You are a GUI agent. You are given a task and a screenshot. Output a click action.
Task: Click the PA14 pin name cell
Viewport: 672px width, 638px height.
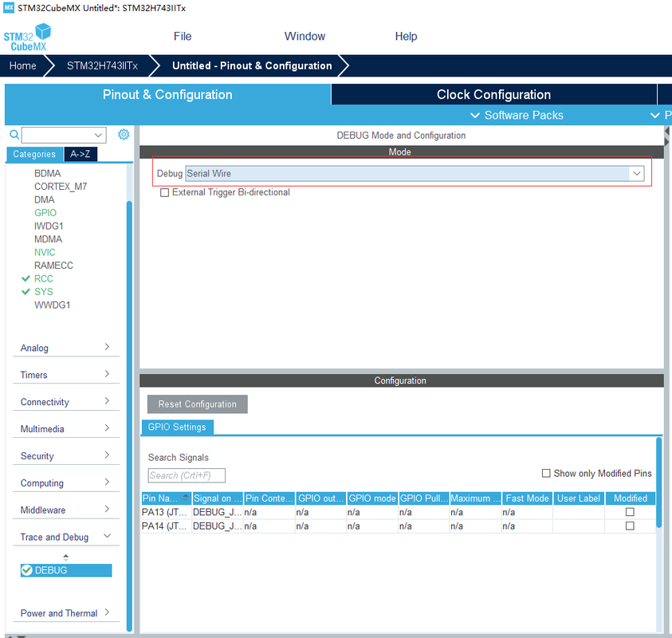click(x=167, y=526)
